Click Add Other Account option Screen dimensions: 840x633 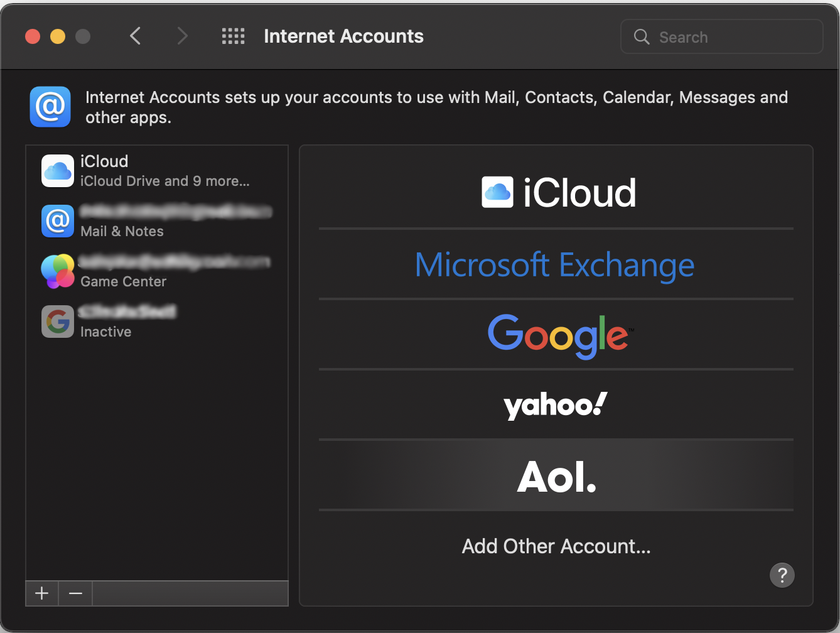(x=556, y=546)
